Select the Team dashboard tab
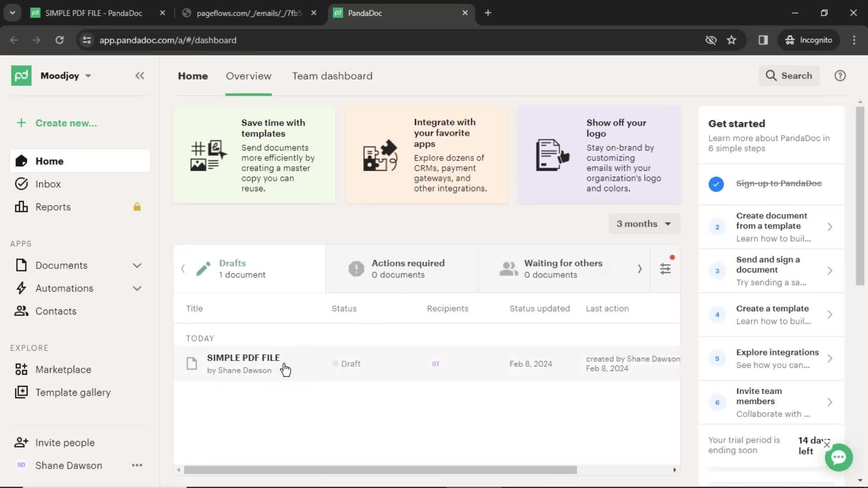 [332, 75]
